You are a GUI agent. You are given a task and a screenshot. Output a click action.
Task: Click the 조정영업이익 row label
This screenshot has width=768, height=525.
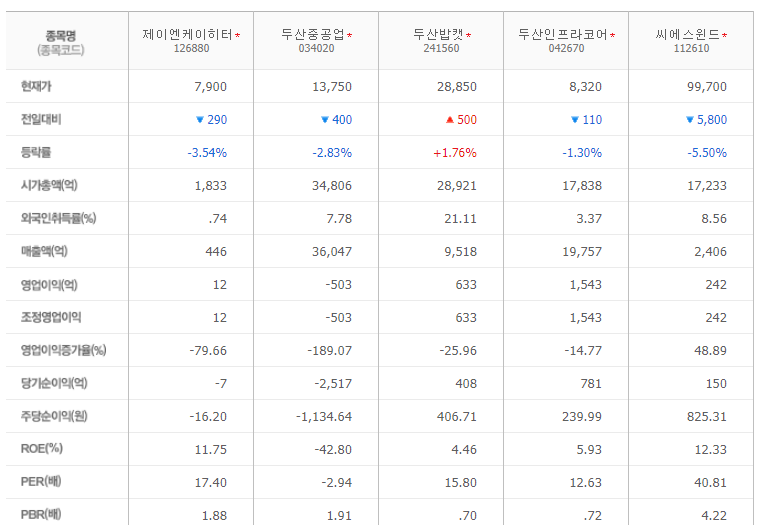tap(51, 317)
